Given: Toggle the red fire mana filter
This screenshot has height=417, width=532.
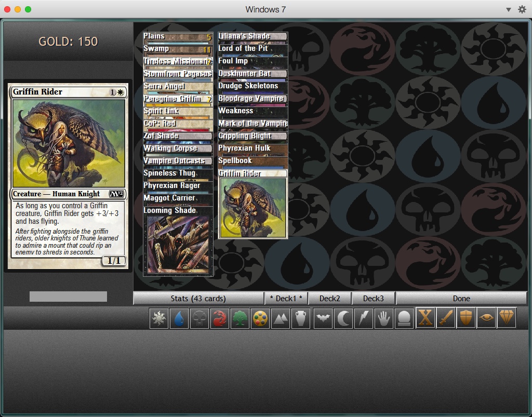Looking at the screenshot, I should pyautogui.click(x=220, y=318).
